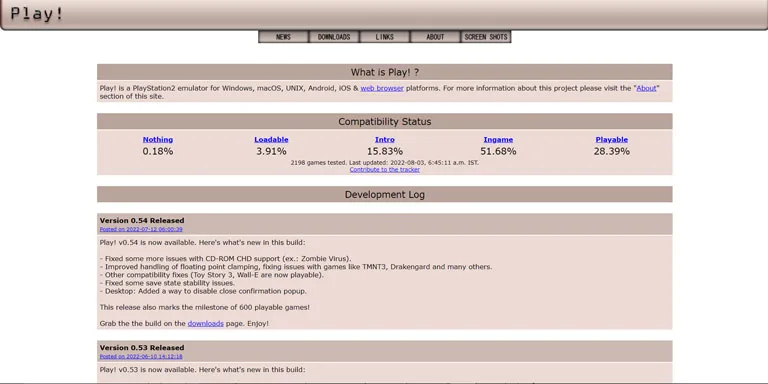
Task: Open the SCREEN SHOTS navigation tab
Action: pos(486,37)
